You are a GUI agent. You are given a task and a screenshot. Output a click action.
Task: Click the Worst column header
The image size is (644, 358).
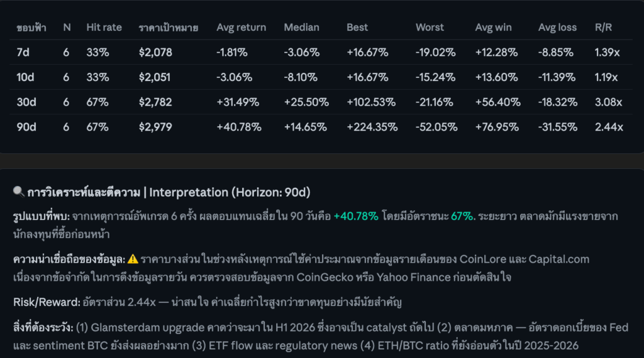pos(430,28)
